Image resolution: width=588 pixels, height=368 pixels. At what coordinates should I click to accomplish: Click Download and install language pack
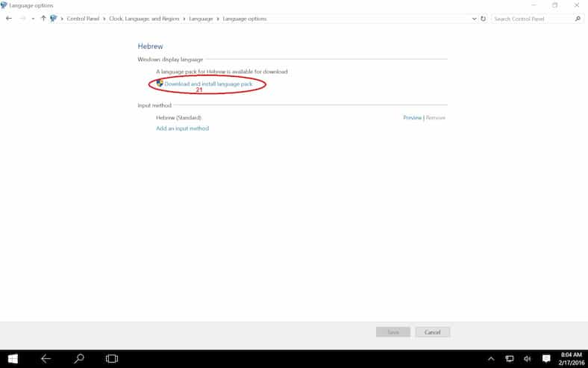click(208, 84)
